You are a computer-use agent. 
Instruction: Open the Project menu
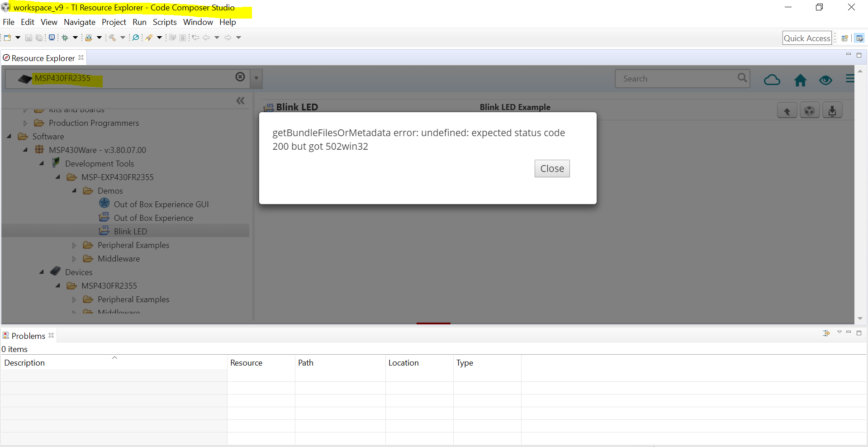(114, 22)
